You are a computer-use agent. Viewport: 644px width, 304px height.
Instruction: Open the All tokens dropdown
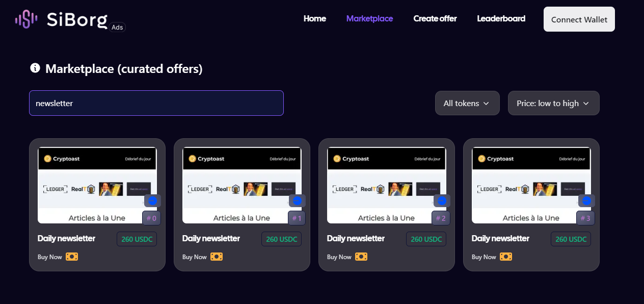click(467, 103)
